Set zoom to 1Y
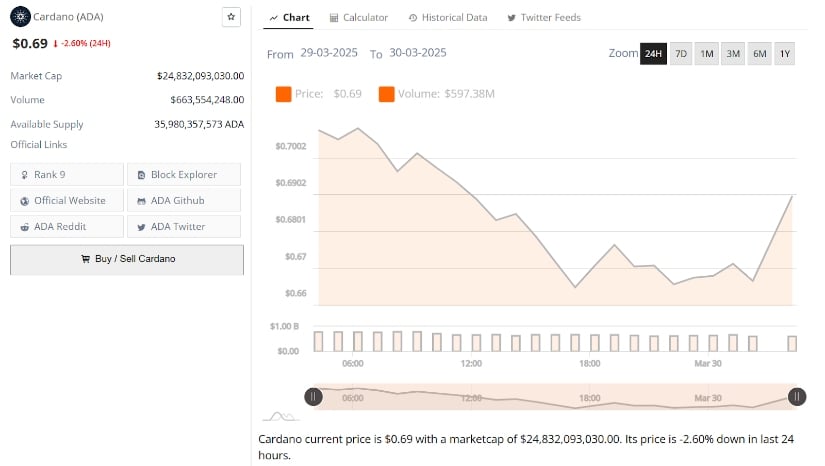 tap(785, 53)
